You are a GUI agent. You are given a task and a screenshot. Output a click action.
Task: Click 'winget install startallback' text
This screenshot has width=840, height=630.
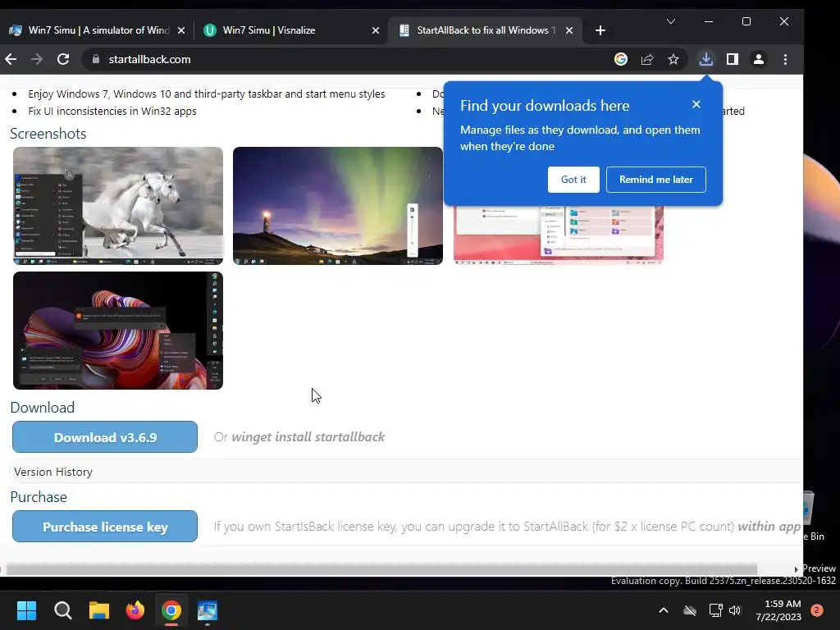click(308, 437)
